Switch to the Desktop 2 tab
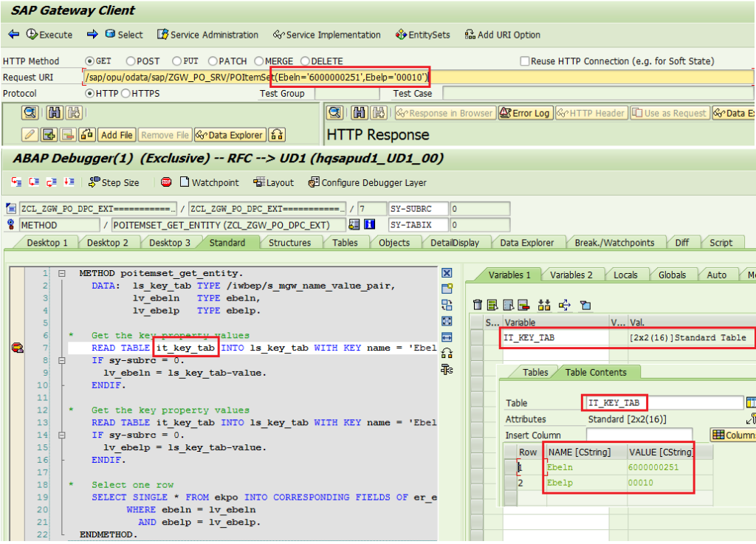The height and width of the screenshot is (544, 756). coord(108,243)
